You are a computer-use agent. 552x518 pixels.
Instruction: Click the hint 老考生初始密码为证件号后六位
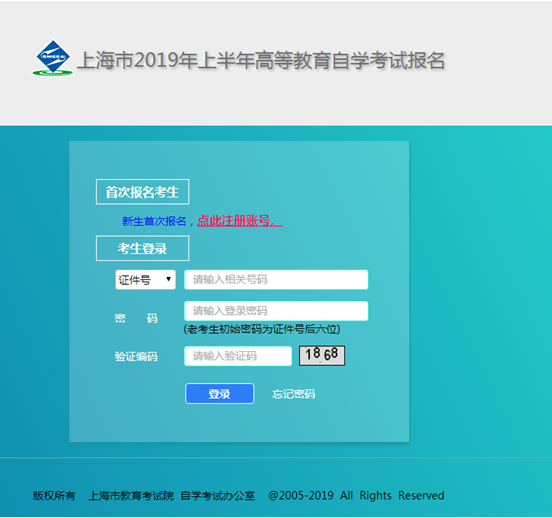(x=262, y=329)
